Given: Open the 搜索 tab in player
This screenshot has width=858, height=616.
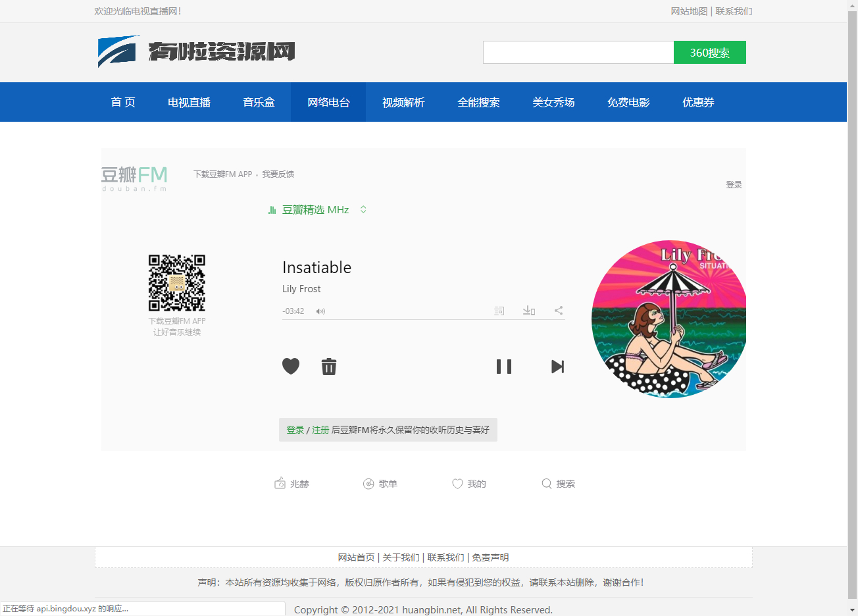Looking at the screenshot, I should tap(558, 484).
